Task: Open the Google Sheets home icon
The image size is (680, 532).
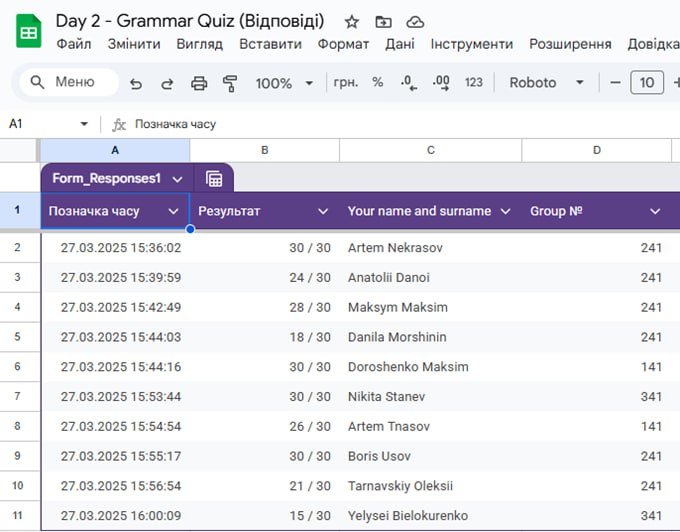Action: [x=29, y=31]
